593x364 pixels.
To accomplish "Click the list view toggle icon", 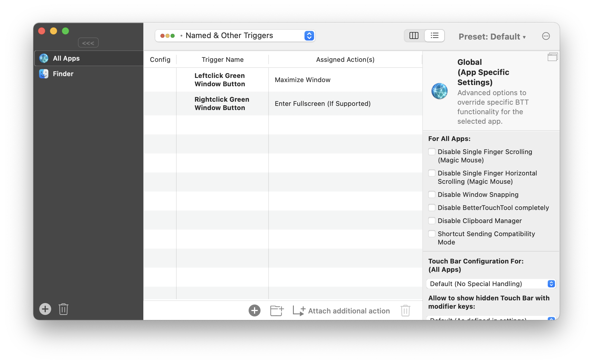I will [x=434, y=36].
